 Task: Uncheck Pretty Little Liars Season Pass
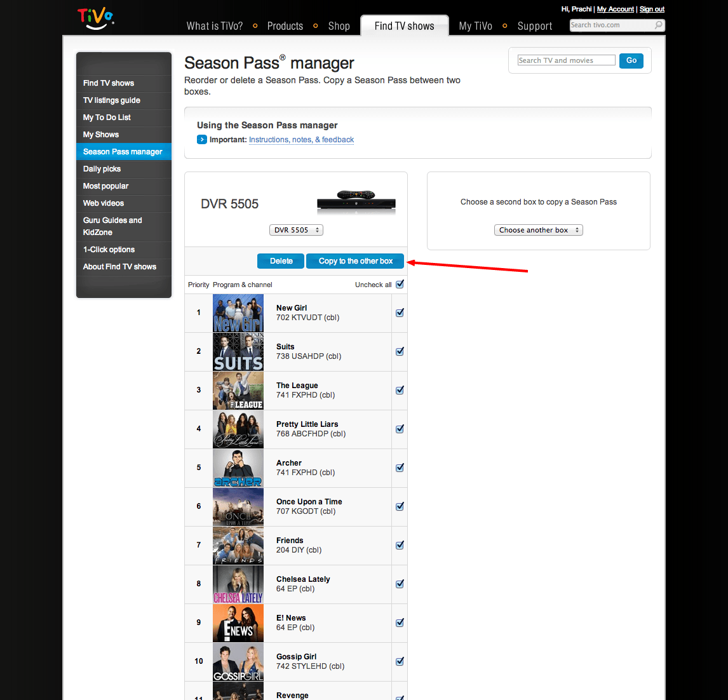pyautogui.click(x=400, y=429)
